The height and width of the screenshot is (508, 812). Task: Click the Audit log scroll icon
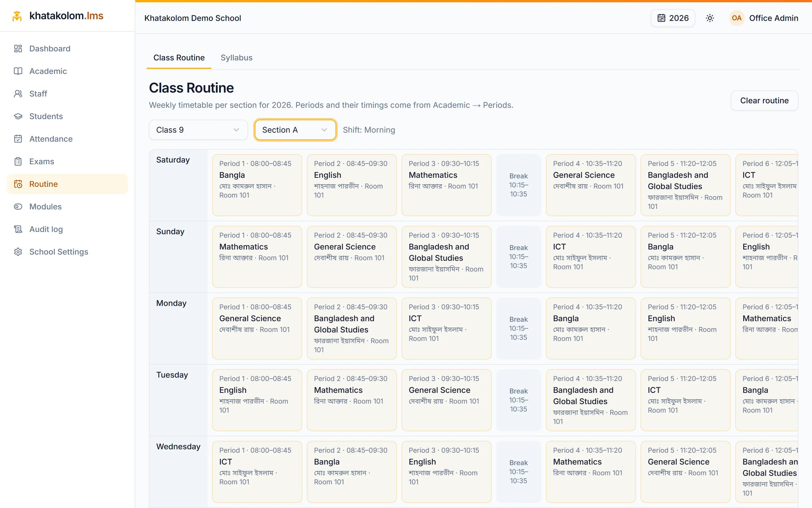tap(18, 229)
